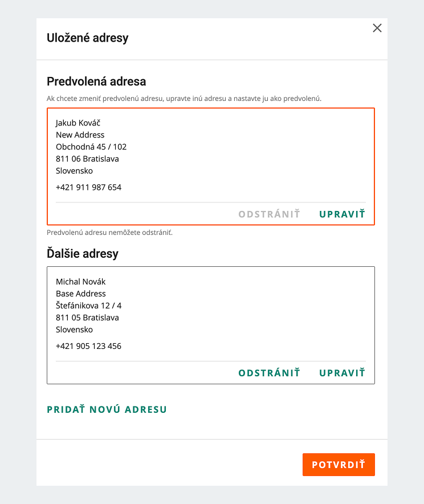Delete Michal Novák's address

pyautogui.click(x=269, y=373)
